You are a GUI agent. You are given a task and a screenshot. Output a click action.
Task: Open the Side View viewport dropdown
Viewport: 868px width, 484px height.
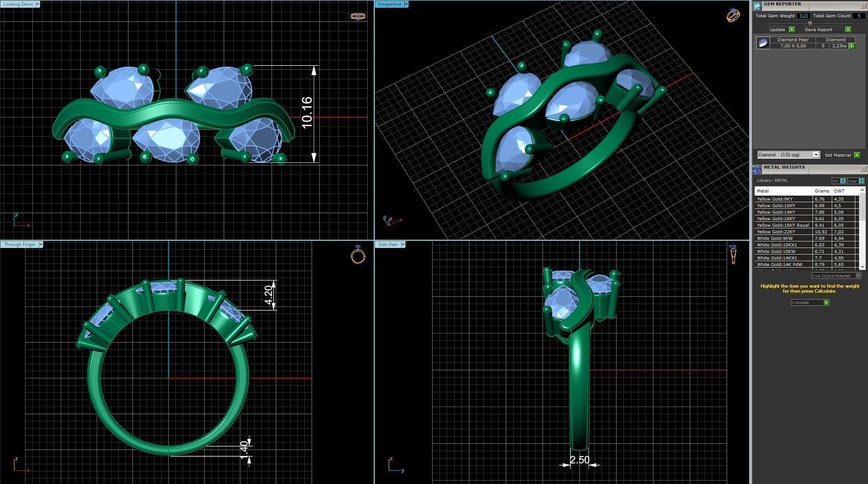(403, 245)
